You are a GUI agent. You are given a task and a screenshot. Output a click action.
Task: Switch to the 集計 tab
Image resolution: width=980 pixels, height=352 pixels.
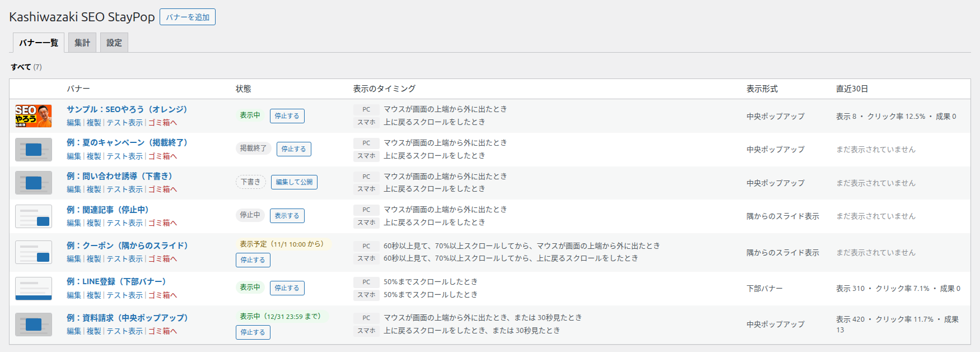pyautogui.click(x=82, y=43)
